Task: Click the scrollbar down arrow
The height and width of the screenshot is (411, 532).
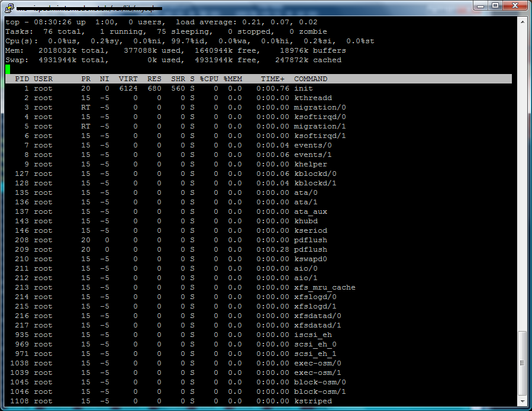Action: [x=523, y=402]
